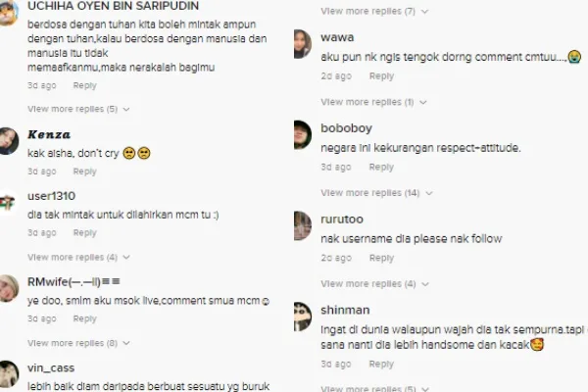The image size is (588, 392).
Task: Expand 5 more replies under UCHIHA OYEN comment
Action: [78, 109]
